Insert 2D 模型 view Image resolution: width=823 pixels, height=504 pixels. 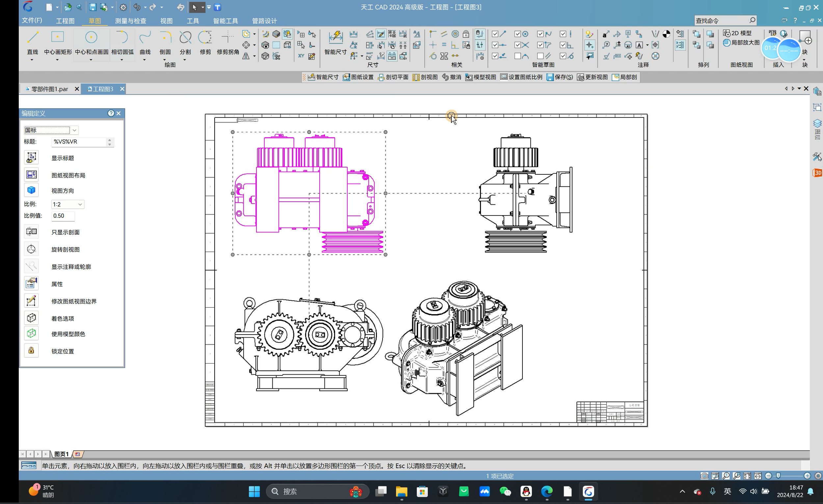pyautogui.click(x=737, y=33)
